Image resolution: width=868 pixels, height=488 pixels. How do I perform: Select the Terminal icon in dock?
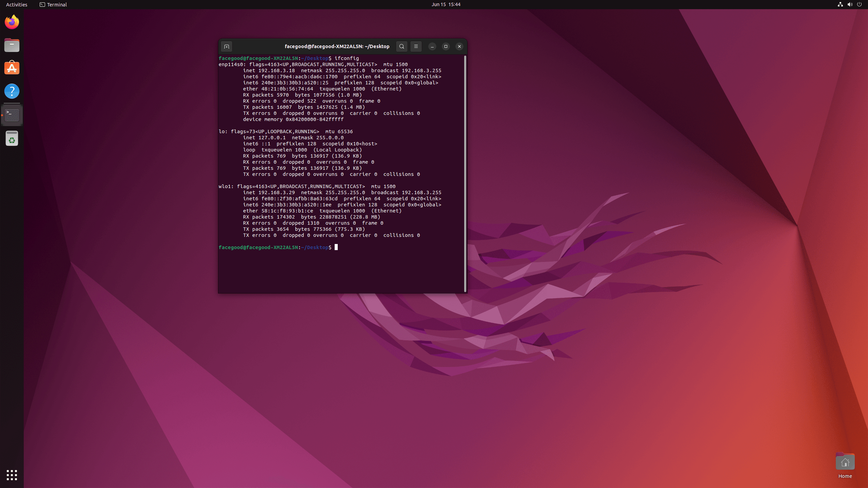click(x=12, y=115)
